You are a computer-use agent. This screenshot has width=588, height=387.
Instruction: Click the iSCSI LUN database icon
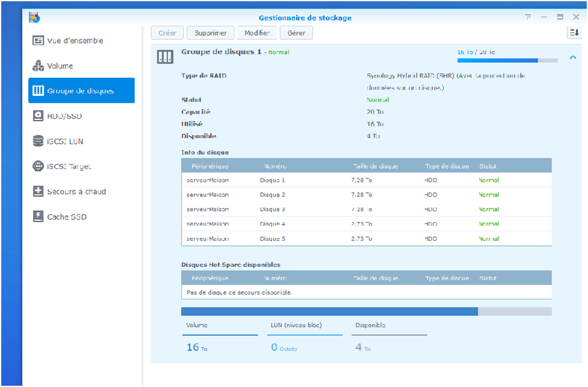point(38,141)
